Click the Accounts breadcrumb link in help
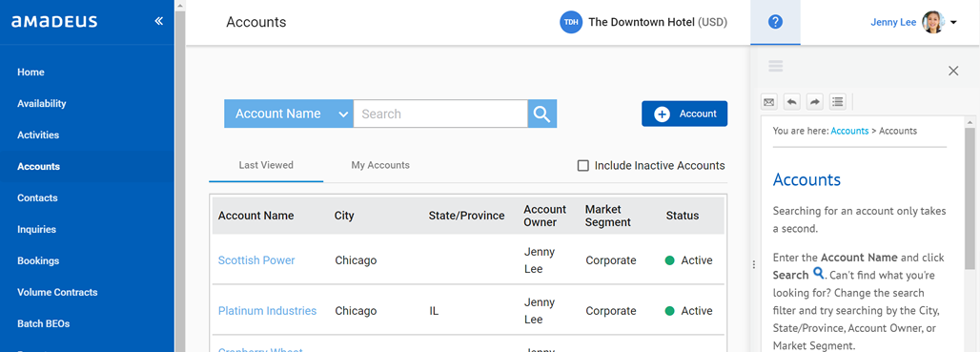980x352 pixels. (849, 131)
